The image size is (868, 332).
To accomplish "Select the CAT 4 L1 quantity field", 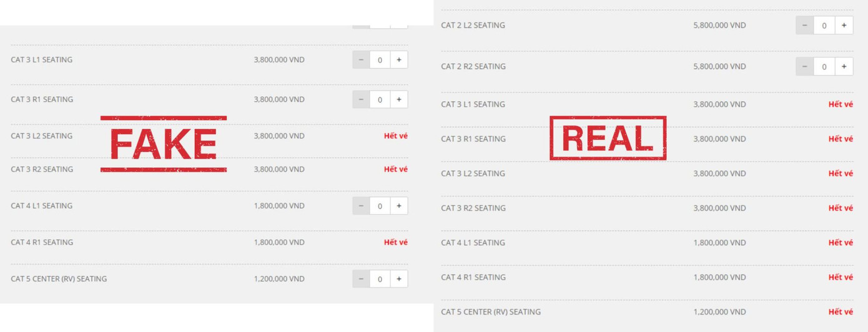I will point(380,206).
